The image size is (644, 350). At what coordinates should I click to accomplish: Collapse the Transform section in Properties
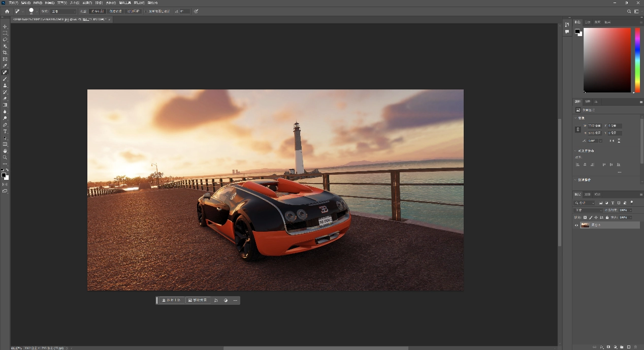click(x=575, y=118)
